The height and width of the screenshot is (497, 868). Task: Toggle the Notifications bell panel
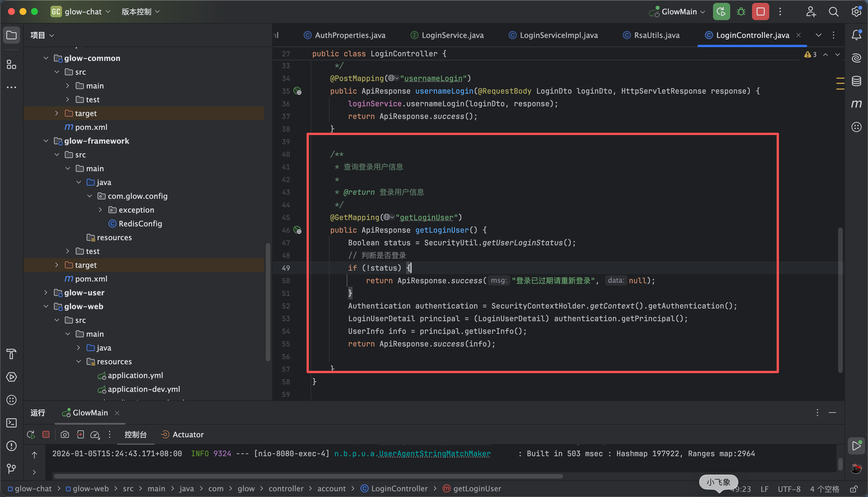pos(857,35)
